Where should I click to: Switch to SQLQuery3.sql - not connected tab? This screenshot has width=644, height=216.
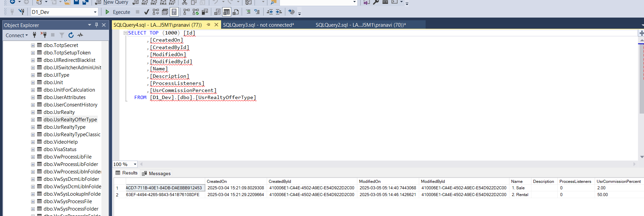(x=259, y=25)
